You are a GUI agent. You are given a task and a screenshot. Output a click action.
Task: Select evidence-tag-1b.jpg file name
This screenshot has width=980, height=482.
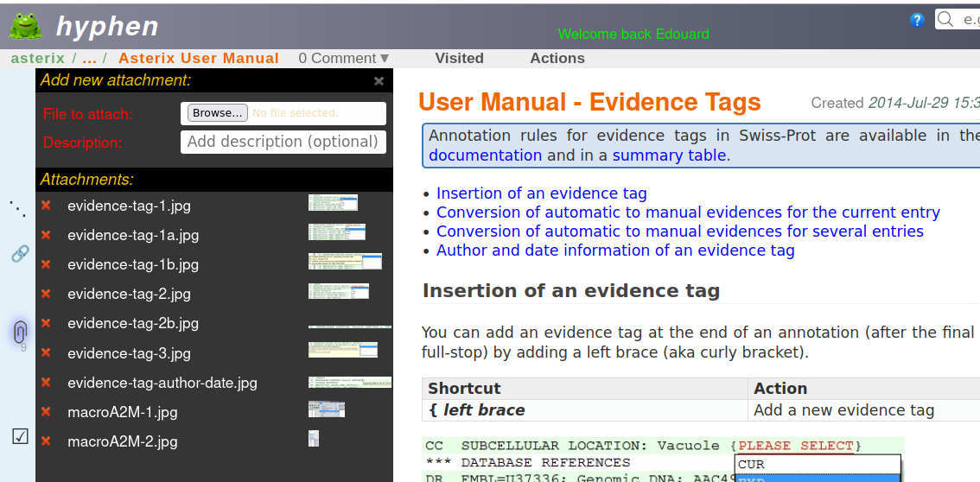(133, 264)
